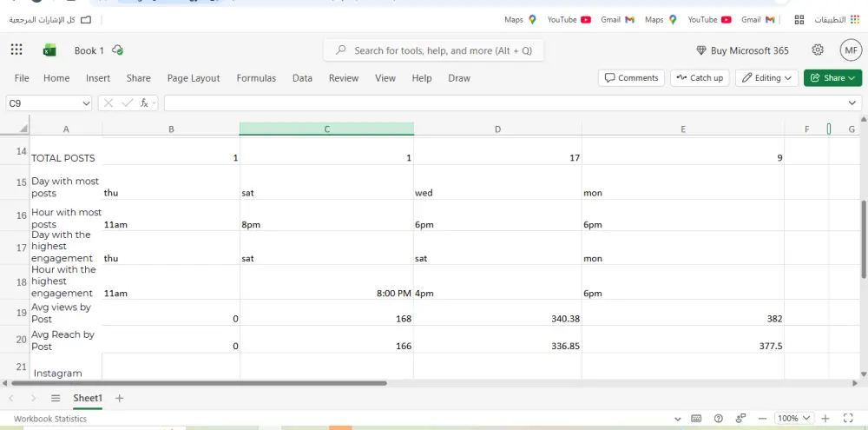Click the vertical scrollbar thumb

[864, 240]
